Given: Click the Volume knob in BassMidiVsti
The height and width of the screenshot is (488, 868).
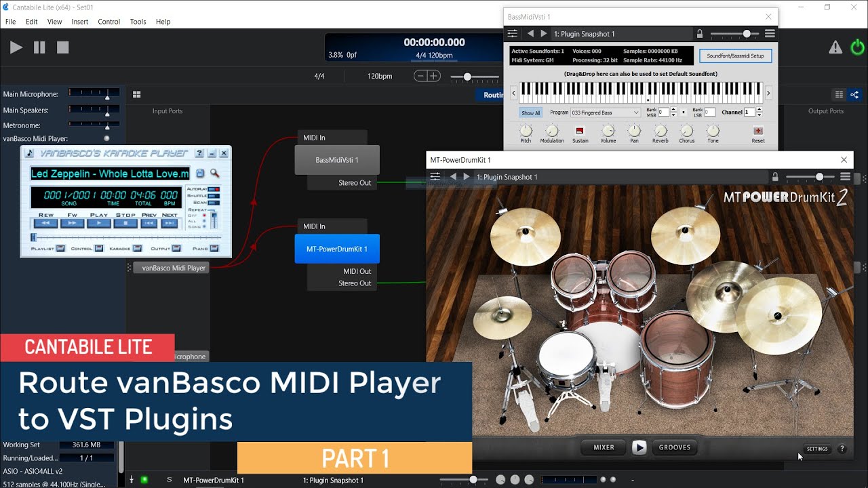Looking at the screenshot, I should click(x=608, y=130).
